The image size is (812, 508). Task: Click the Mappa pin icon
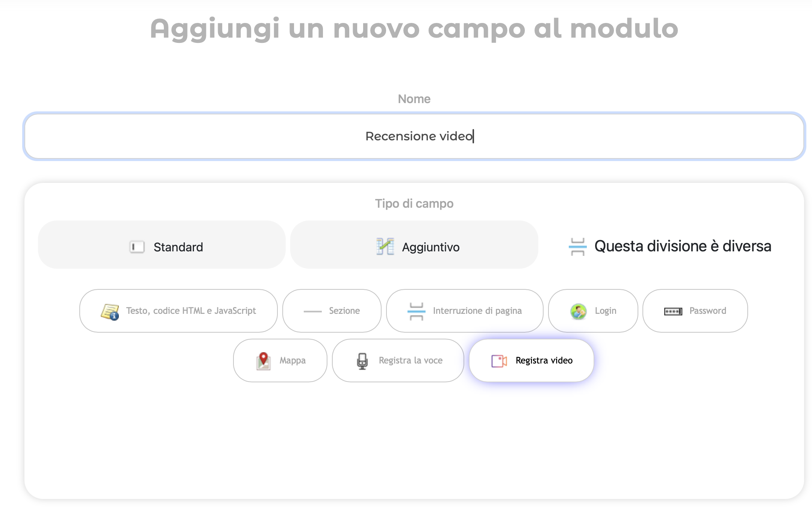click(x=264, y=361)
